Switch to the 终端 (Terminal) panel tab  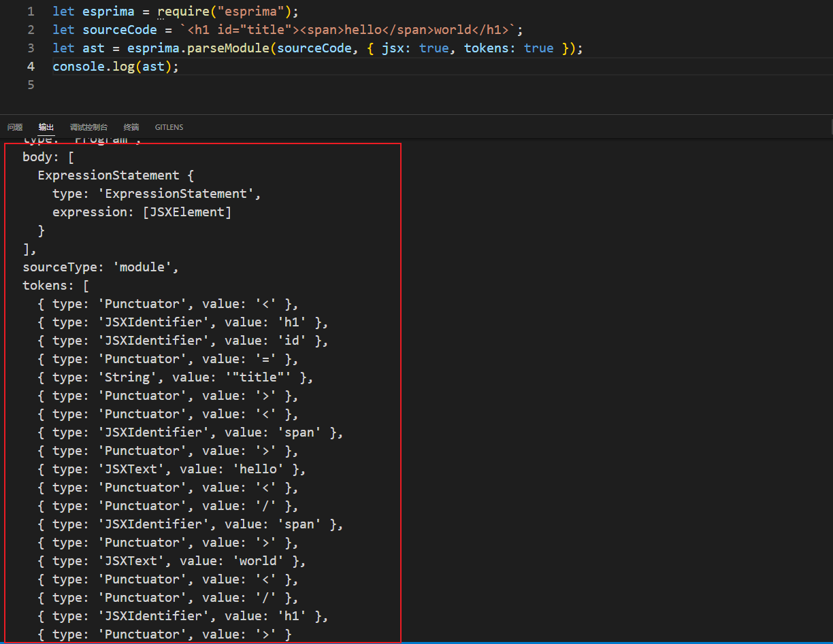pyautogui.click(x=131, y=127)
